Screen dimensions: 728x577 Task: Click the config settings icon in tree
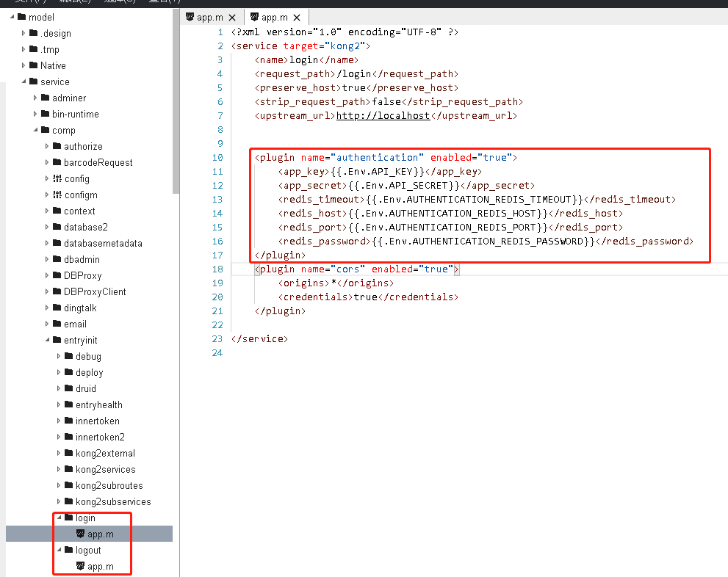tap(57, 178)
